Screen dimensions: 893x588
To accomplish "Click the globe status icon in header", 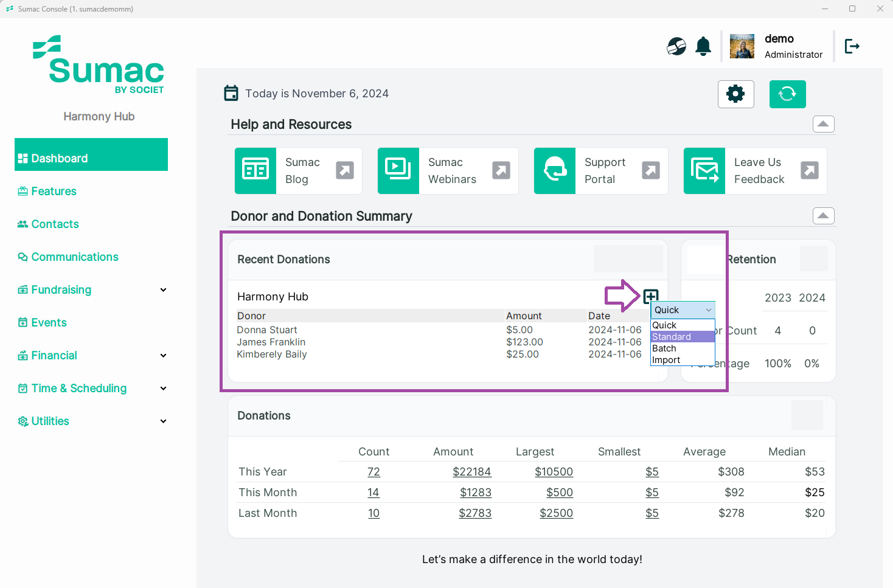I will pos(676,46).
